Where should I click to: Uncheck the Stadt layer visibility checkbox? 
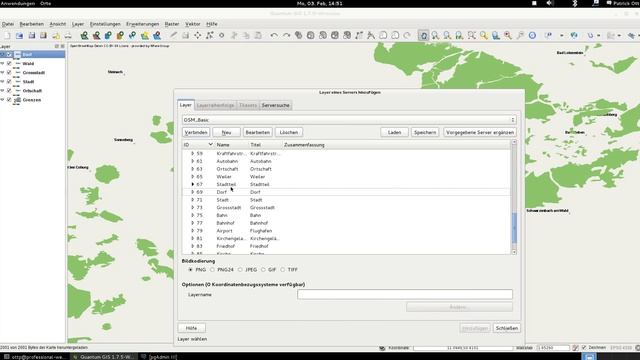(x=9, y=81)
